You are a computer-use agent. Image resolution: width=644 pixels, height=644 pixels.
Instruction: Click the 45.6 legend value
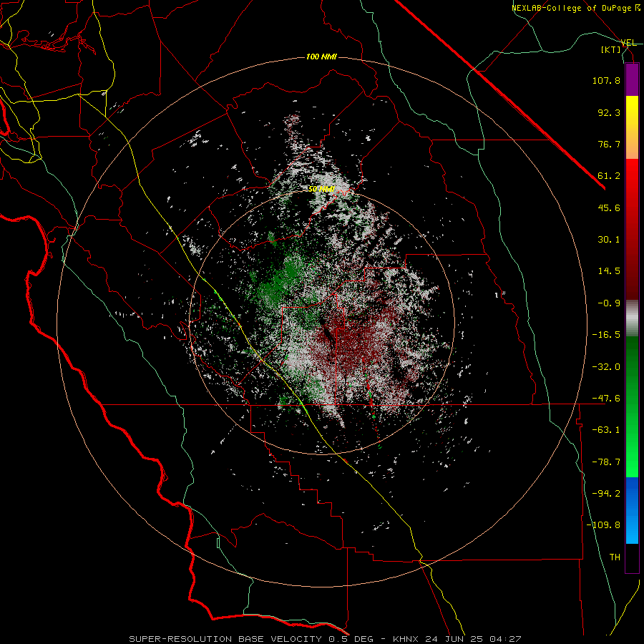tap(609, 208)
